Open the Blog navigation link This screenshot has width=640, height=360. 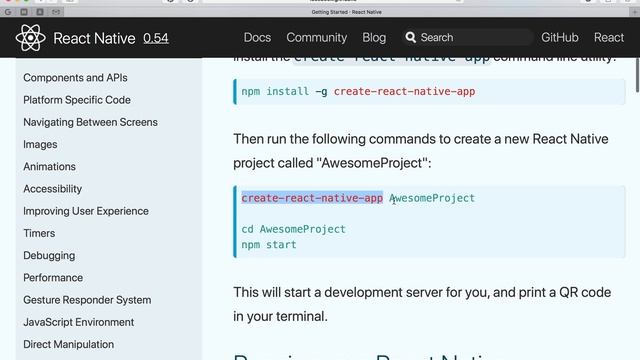click(x=374, y=38)
